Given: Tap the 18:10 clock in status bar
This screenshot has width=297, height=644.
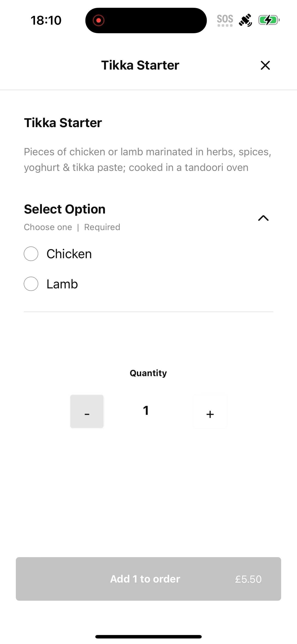Looking at the screenshot, I should pos(46,20).
